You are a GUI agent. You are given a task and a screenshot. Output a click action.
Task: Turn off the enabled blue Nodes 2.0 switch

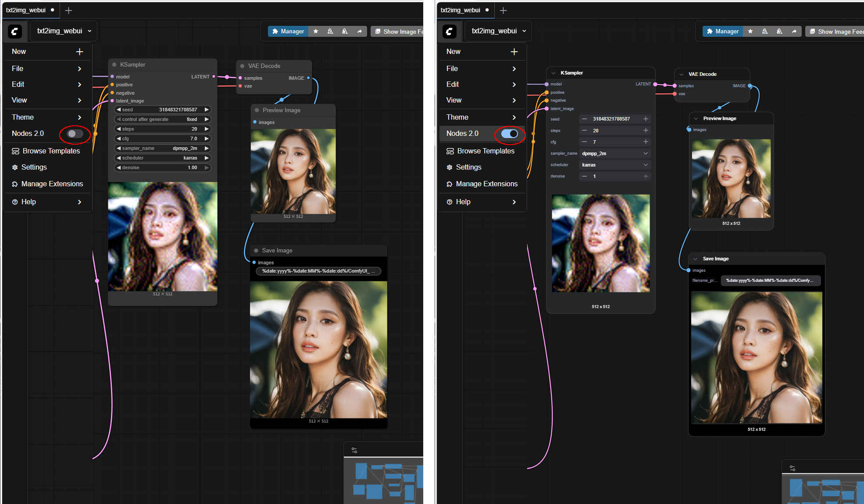[509, 134]
